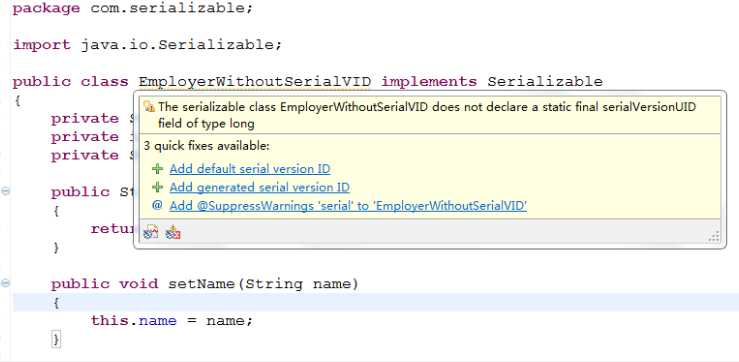Click the @ annotation icon beside the SuppressWarnings fix
This screenshot has width=739, height=362.
pos(157,206)
